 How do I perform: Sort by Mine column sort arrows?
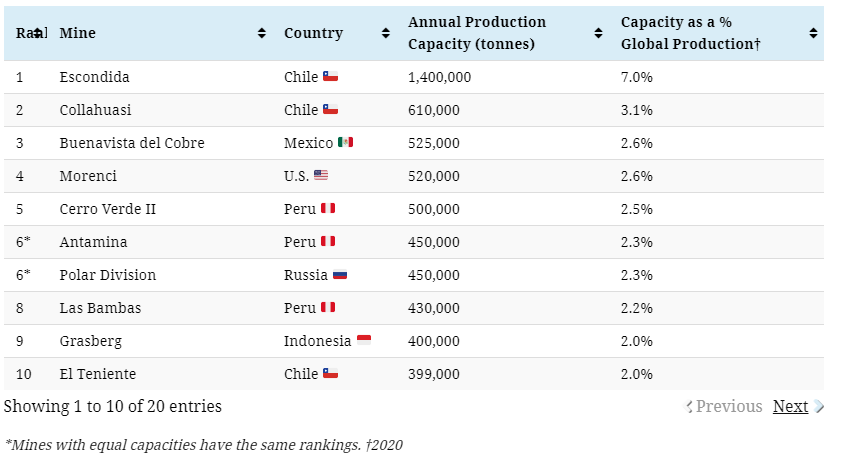coord(262,33)
